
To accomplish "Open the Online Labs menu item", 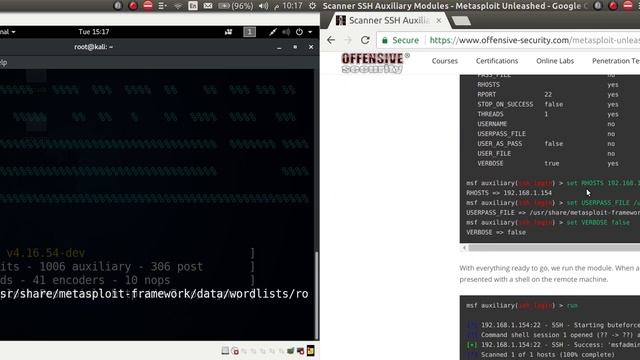I will pyautogui.click(x=555, y=61).
